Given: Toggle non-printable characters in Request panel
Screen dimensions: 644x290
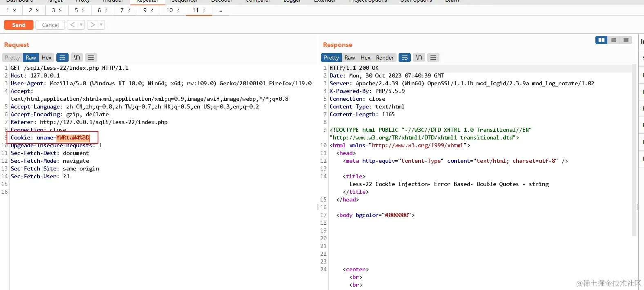Looking at the screenshot, I should point(77,58).
